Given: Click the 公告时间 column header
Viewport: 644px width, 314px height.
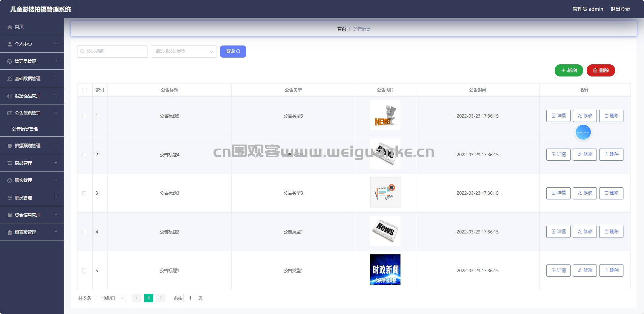Looking at the screenshot, I should 478,90.
